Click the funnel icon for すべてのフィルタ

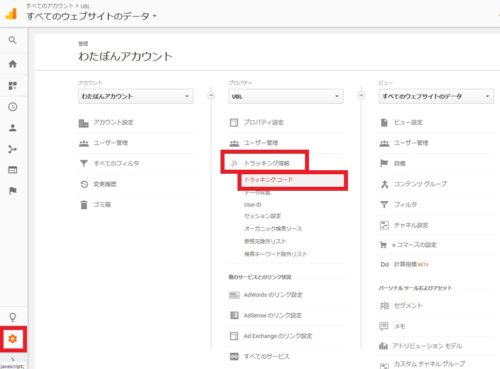pos(84,163)
